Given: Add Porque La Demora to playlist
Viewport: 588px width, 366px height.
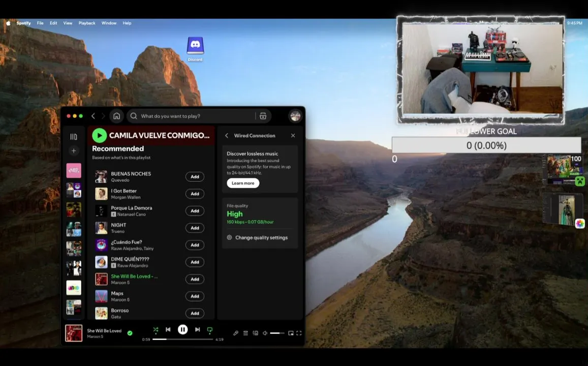Looking at the screenshot, I should pos(195,211).
